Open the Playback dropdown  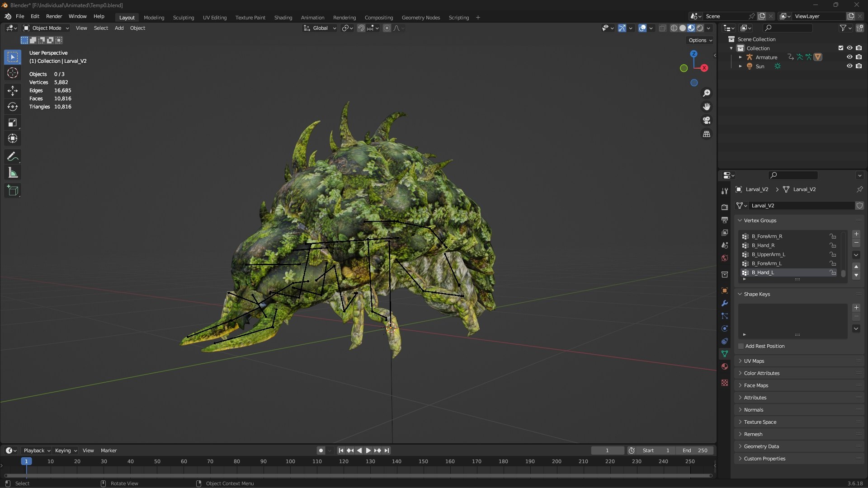pyautogui.click(x=37, y=450)
